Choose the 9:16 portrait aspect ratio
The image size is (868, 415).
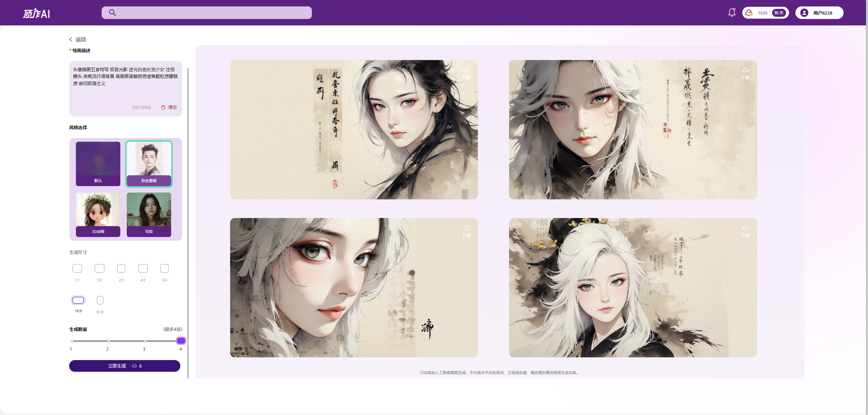(99, 300)
